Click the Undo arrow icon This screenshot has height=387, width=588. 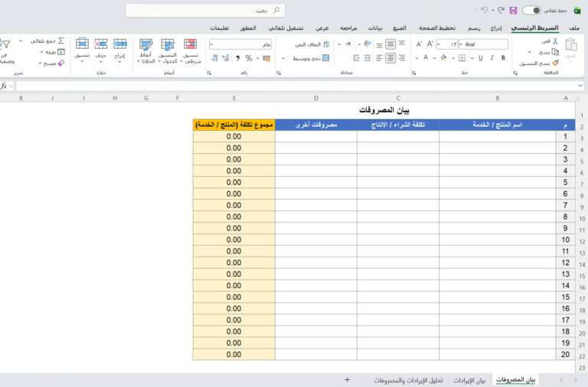coord(484,11)
